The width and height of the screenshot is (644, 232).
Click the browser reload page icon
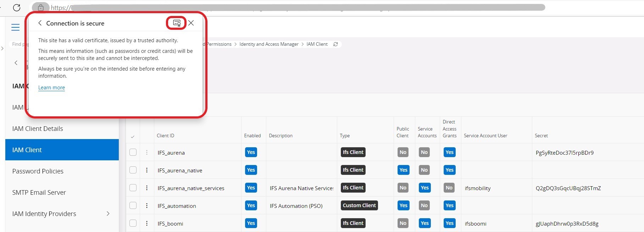pos(17,7)
